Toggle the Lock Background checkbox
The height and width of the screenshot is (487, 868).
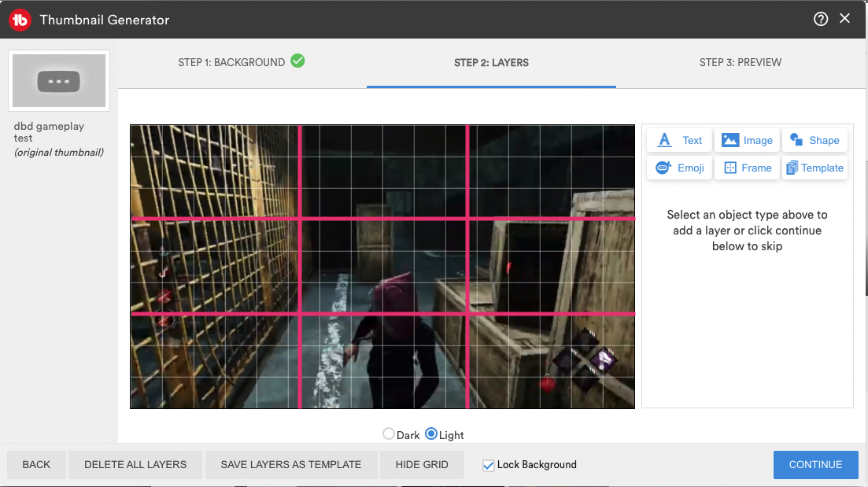click(488, 466)
